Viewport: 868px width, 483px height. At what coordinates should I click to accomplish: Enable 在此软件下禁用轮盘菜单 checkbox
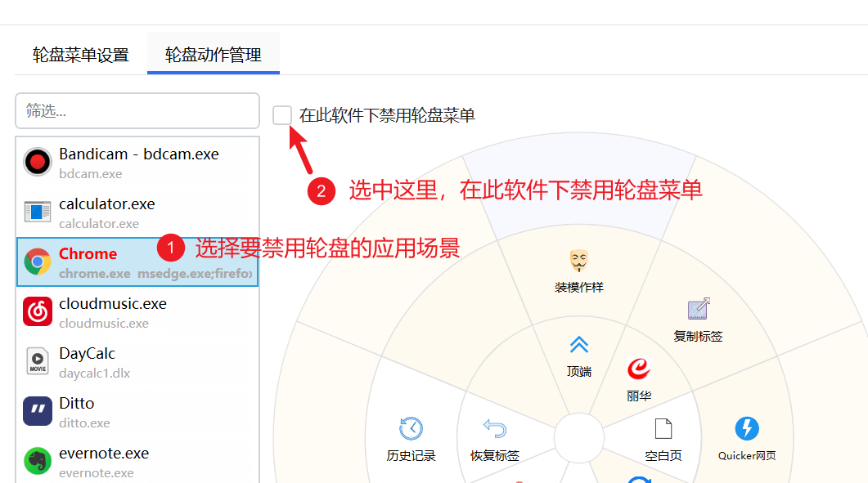pos(282,115)
